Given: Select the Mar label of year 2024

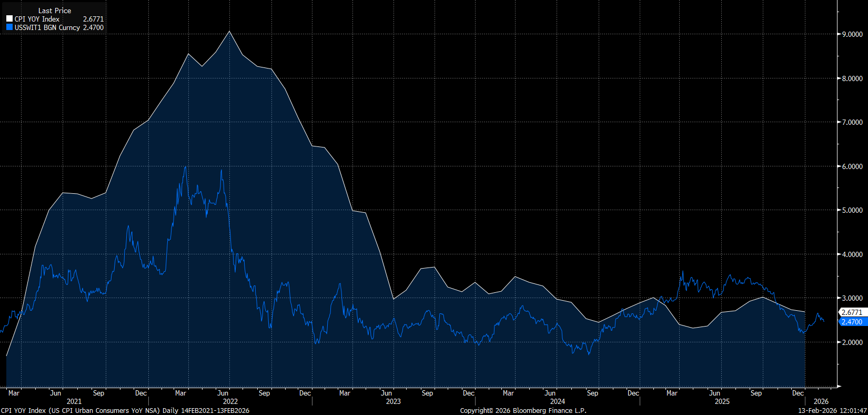Looking at the screenshot, I should (x=508, y=393).
